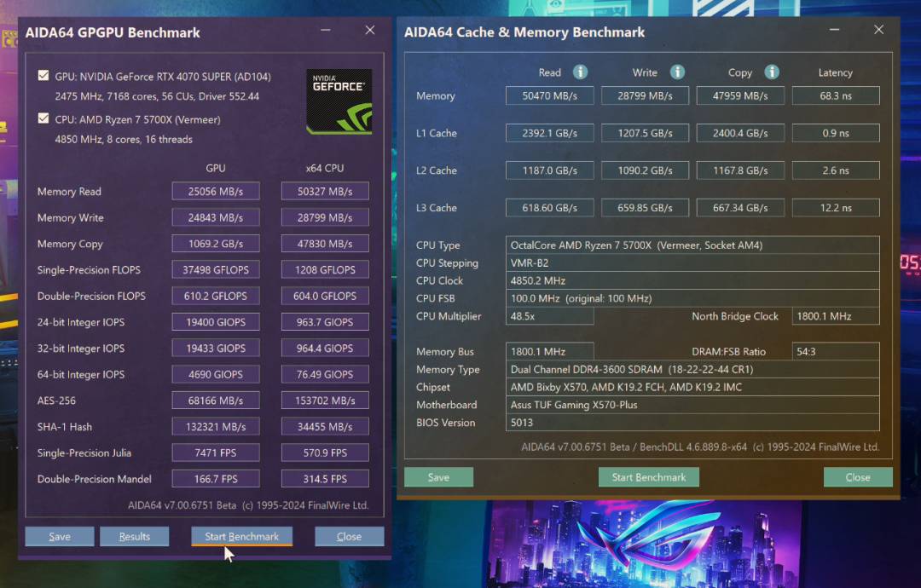Click CPU FSB field 100.0 MHz

coord(692,298)
